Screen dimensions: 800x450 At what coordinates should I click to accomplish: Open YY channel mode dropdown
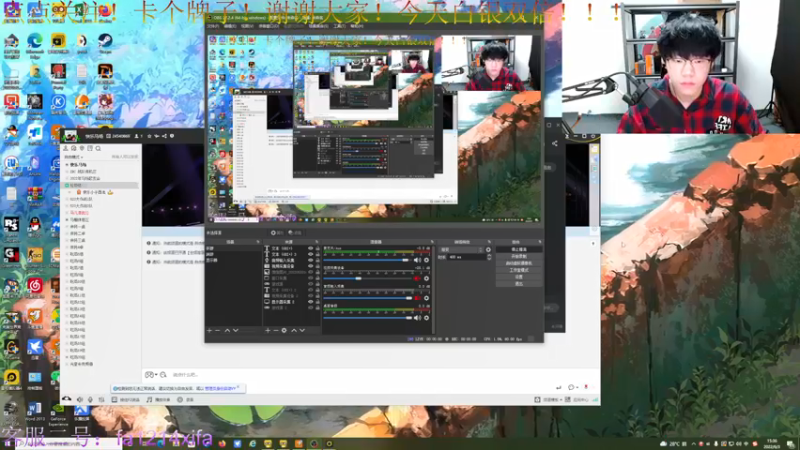[74, 157]
